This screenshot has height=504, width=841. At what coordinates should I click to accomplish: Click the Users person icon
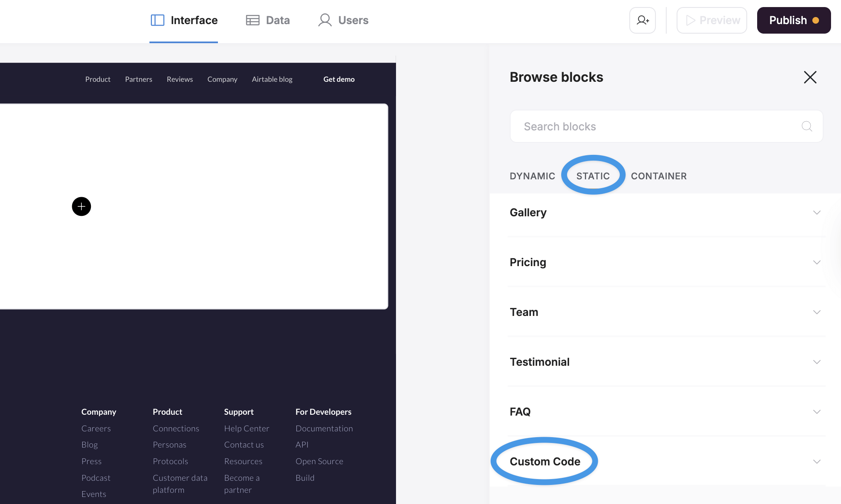point(325,20)
